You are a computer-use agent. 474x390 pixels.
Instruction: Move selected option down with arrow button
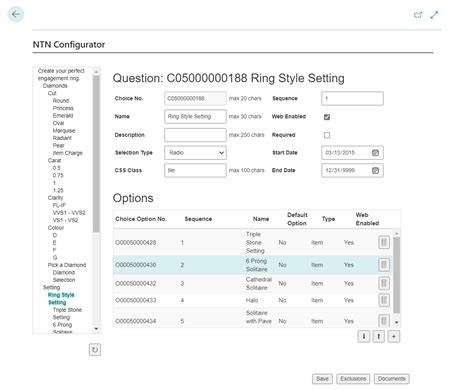[364, 336]
